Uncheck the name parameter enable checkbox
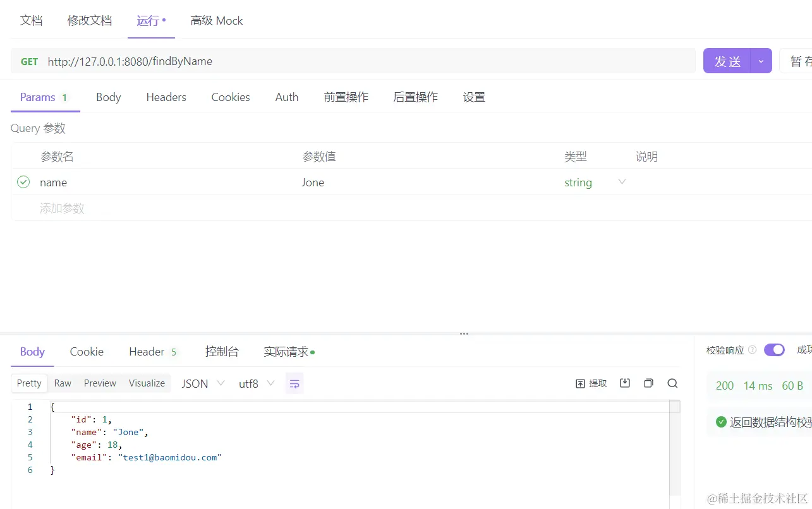The height and width of the screenshot is (509, 812). point(23,182)
